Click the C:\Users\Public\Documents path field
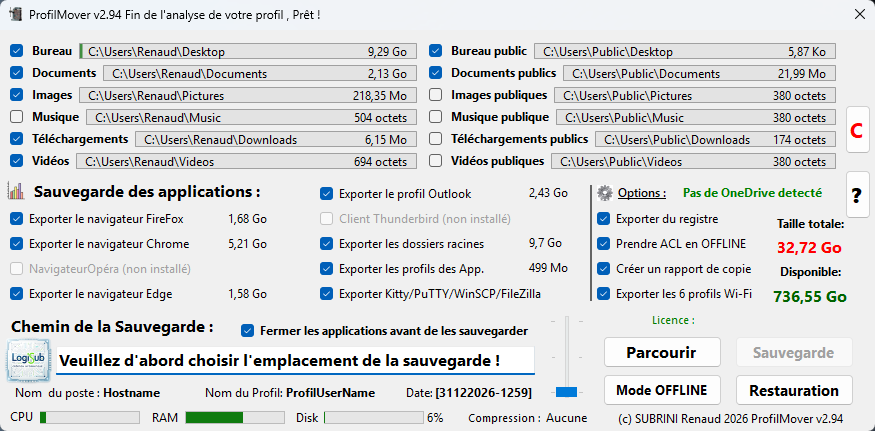Screen dimensions: 875x431 (x=699, y=73)
